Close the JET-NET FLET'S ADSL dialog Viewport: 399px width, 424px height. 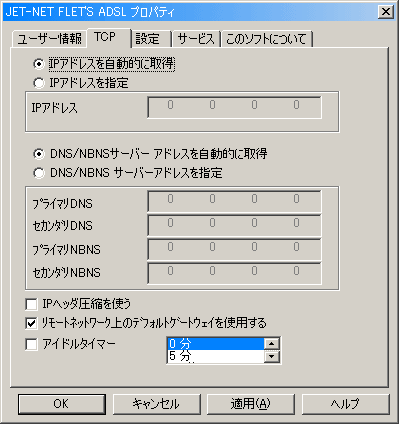coord(386,12)
